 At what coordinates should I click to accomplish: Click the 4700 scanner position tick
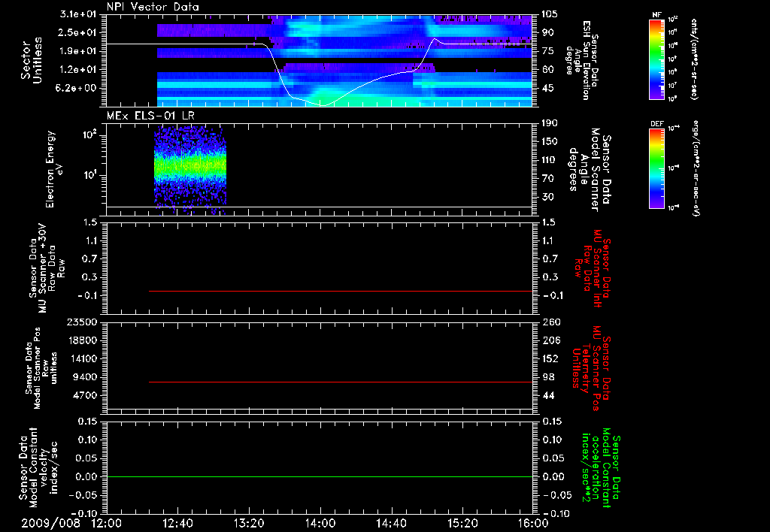point(85,395)
